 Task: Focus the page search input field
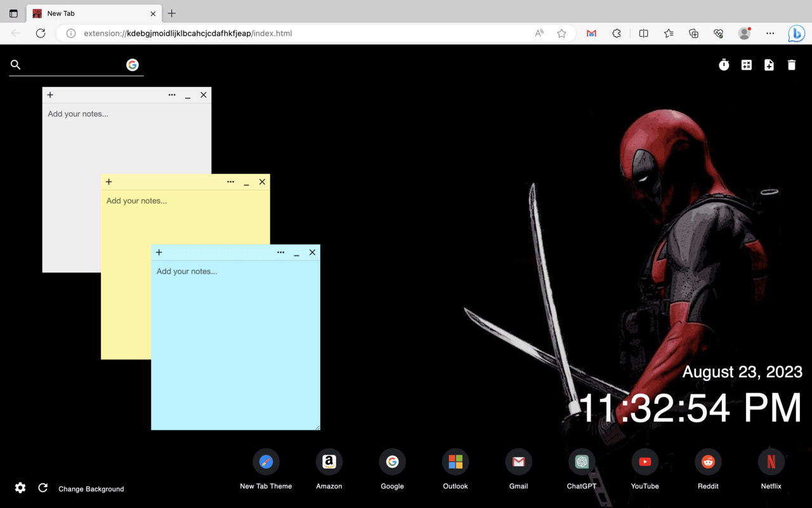(74, 65)
